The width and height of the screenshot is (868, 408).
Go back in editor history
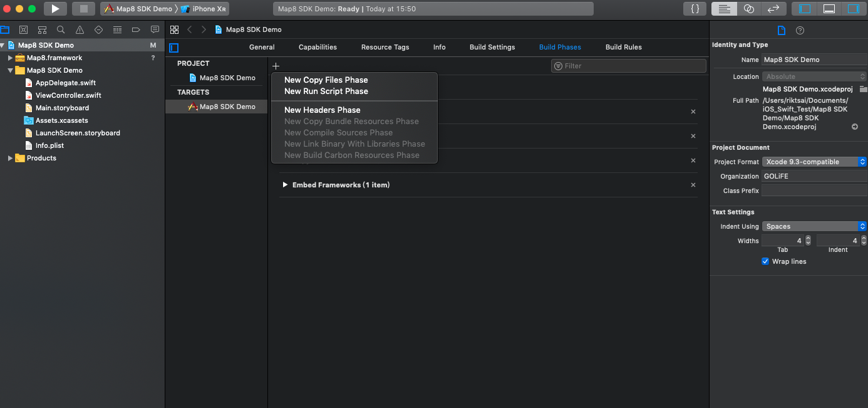point(190,29)
